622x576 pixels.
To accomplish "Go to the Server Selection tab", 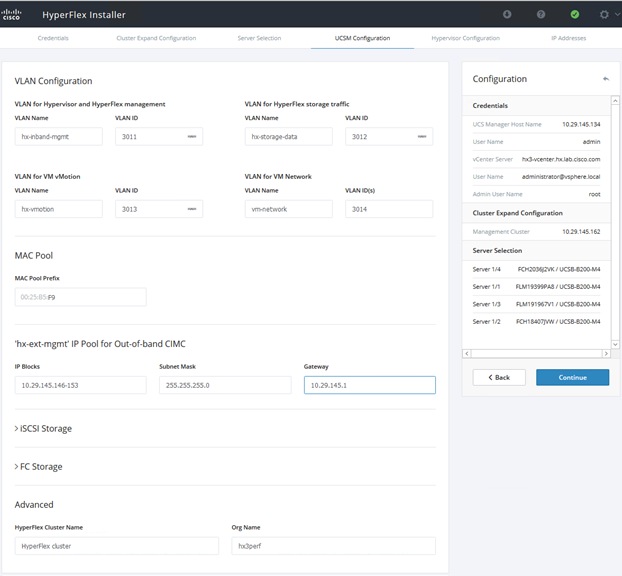I will click(259, 38).
